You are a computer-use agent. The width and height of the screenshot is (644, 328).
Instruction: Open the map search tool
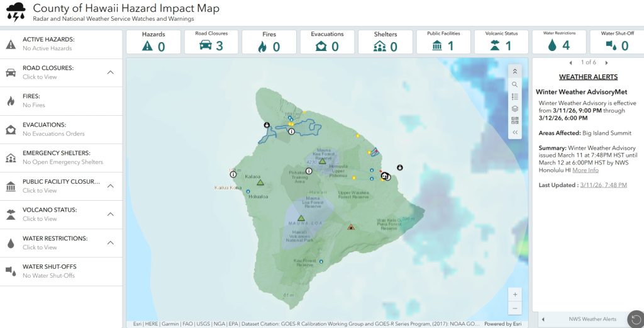(x=514, y=84)
